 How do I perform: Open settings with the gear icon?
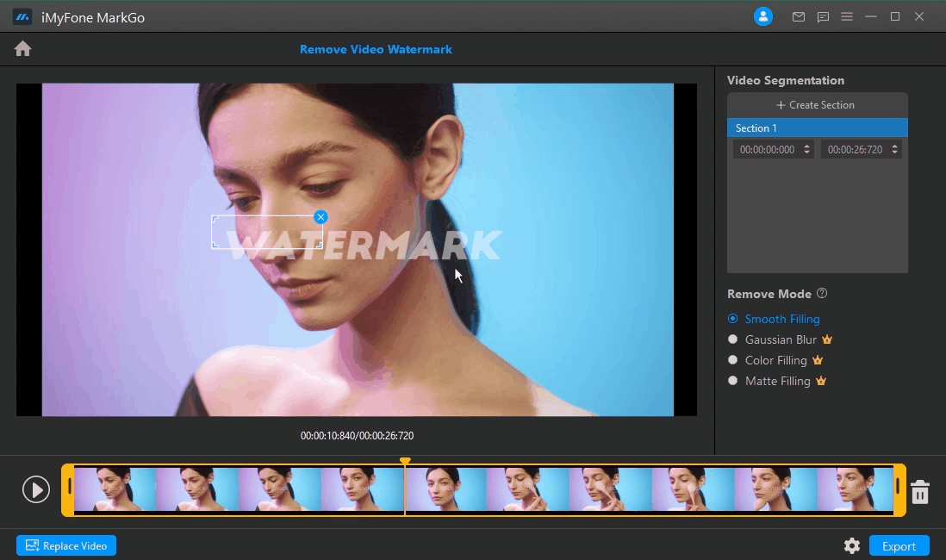pos(851,545)
